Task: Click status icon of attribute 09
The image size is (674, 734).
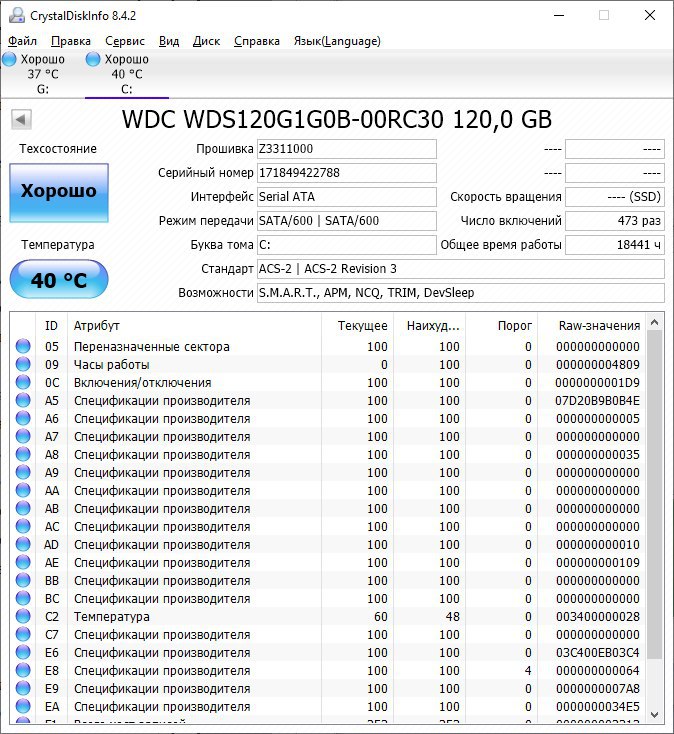Action: click(x=23, y=364)
